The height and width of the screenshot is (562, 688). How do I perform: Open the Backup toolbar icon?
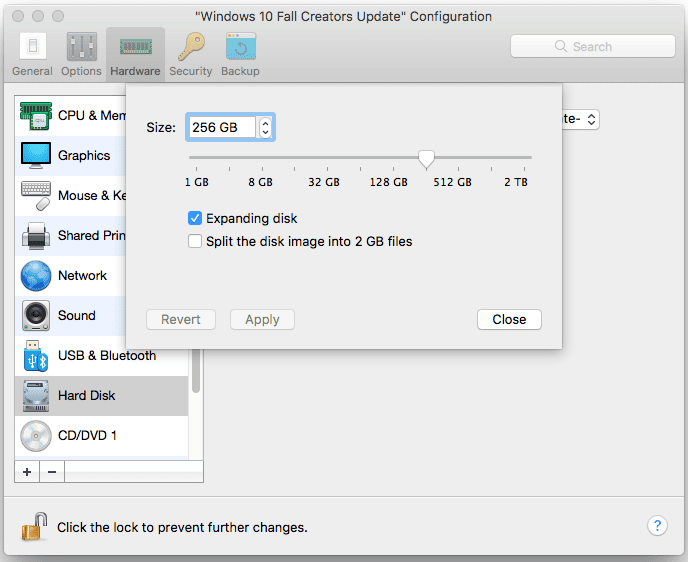click(x=241, y=46)
